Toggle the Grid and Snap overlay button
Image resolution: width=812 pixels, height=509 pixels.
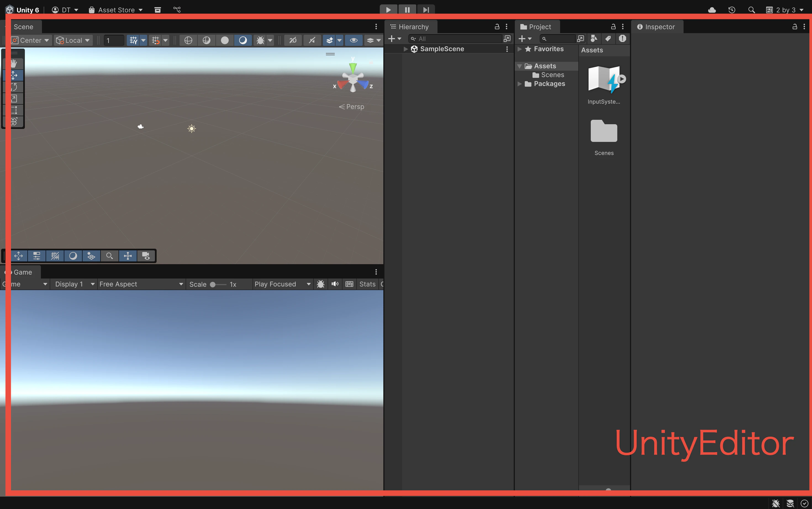pyautogui.click(x=55, y=256)
